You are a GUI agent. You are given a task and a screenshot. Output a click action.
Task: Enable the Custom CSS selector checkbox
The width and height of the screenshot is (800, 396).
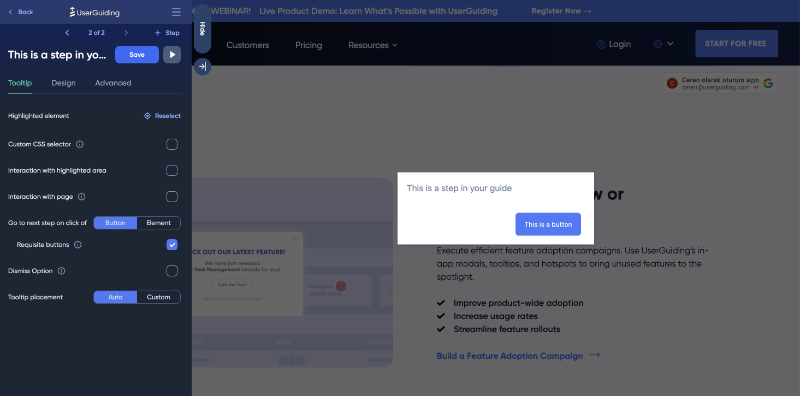coord(172,144)
